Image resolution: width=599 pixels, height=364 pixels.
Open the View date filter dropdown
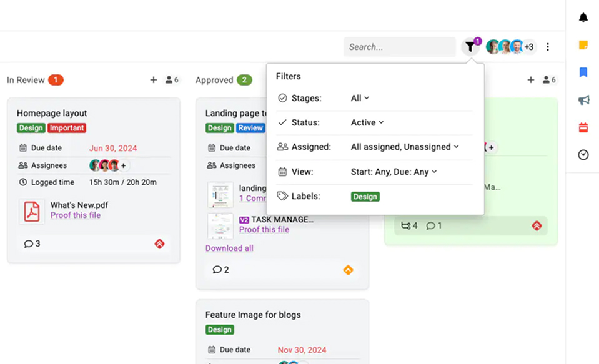[x=394, y=172]
